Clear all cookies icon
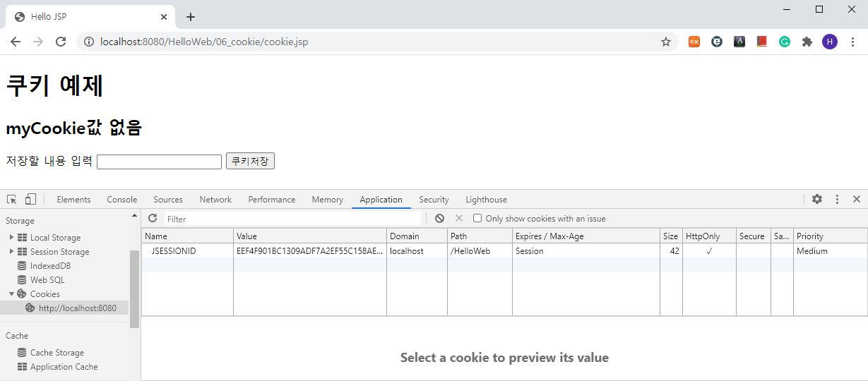Image resolution: width=868 pixels, height=381 pixels. point(440,219)
